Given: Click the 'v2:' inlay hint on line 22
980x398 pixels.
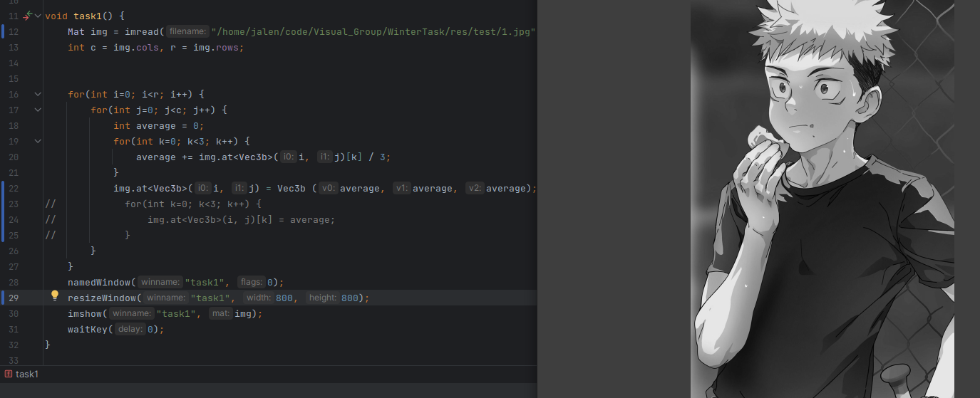Looking at the screenshot, I should click(475, 188).
